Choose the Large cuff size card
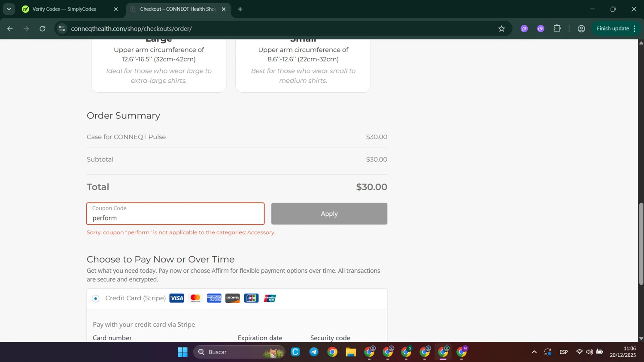 [x=159, y=65]
